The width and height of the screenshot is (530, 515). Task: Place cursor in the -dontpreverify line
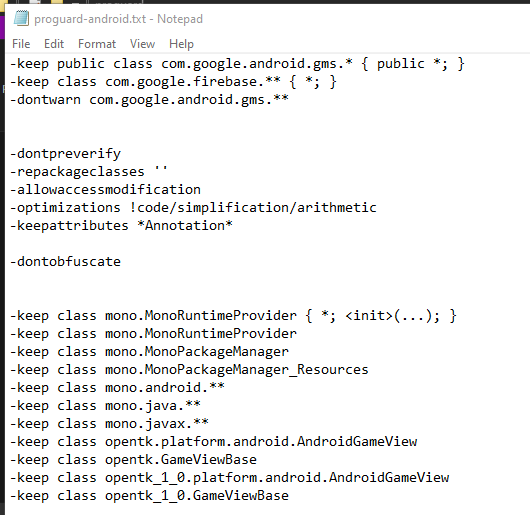tap(65, 154)
